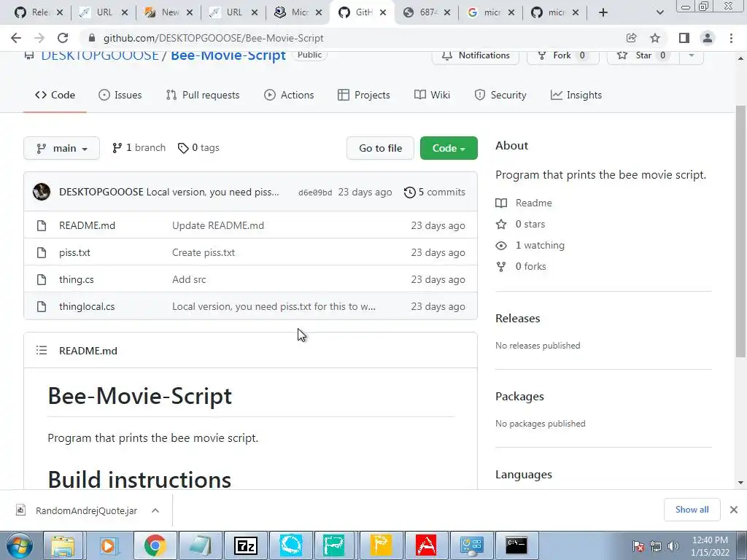The height and width of the screenshot is (560, 747).
Task: Open the Wiki tab
Action: click(x=432, y=95)
